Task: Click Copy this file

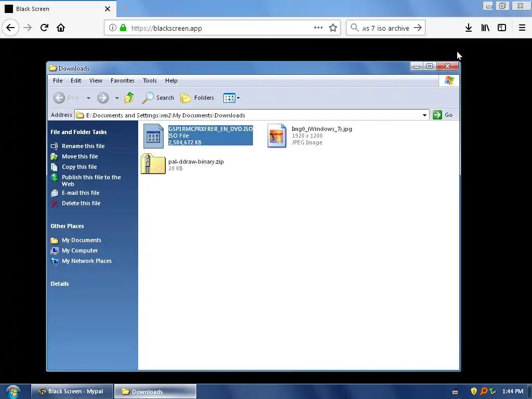Action: pyautogui.click(x=79, y=167)
